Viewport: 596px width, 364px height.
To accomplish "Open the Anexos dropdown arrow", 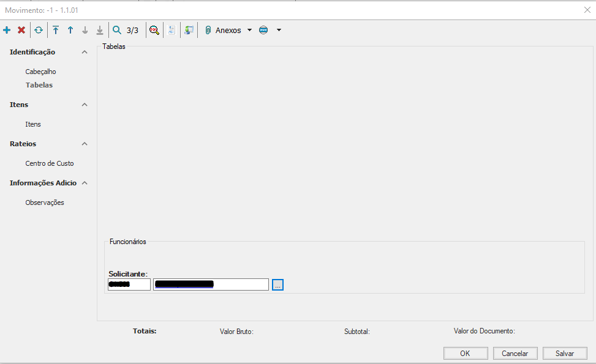I will pos(249,30).
